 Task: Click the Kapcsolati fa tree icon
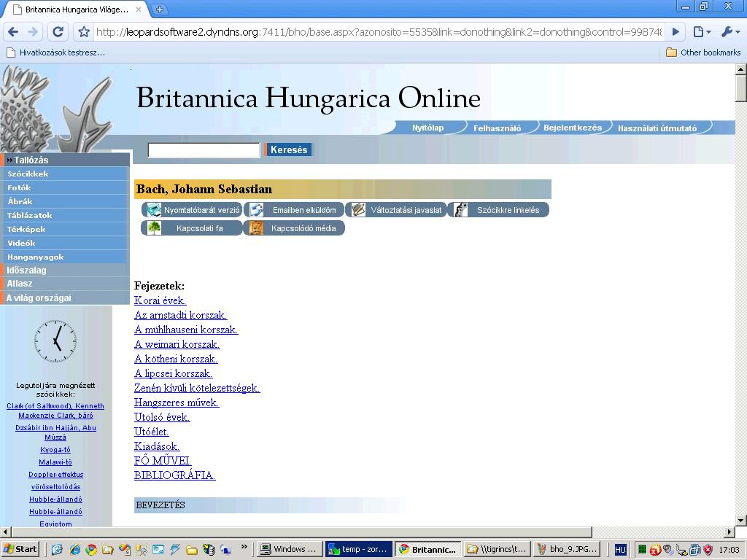click(x=154, y=228)
